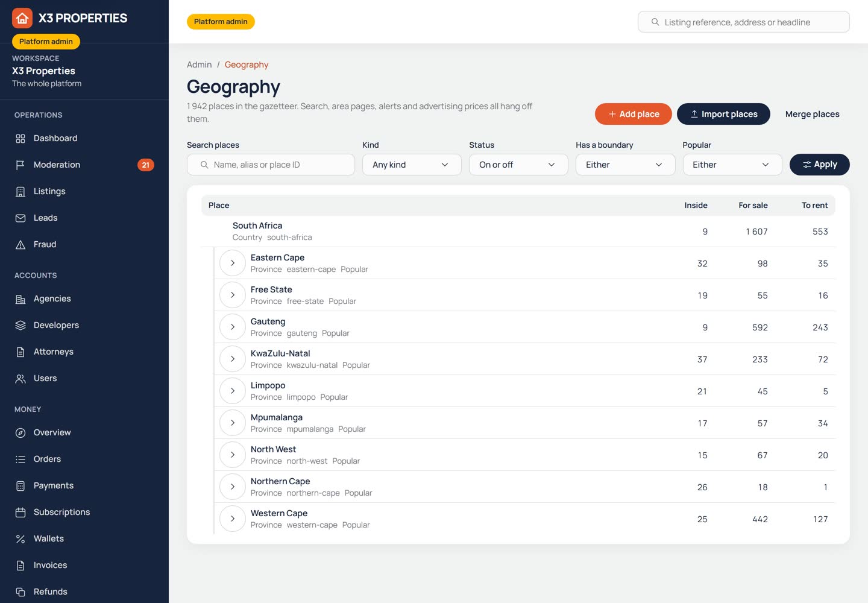
Task: Apply the place filters
Action: point(819,165)
